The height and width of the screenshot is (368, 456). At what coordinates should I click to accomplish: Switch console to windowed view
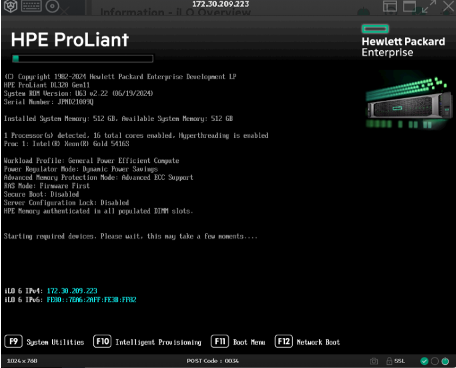click(409, 6)
